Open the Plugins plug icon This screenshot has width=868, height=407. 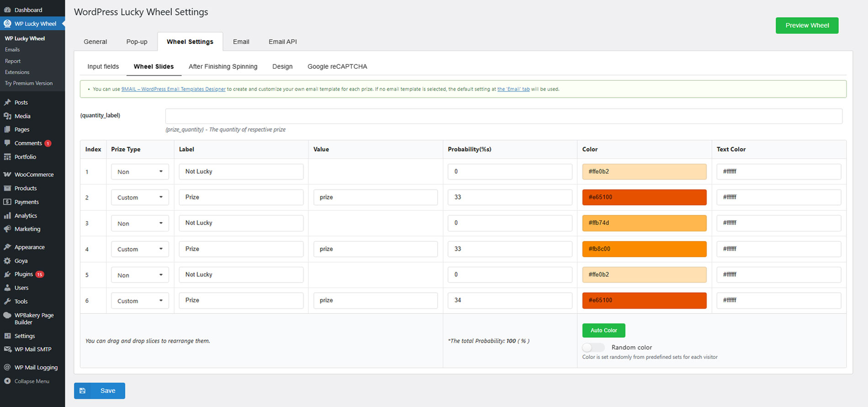pyautogui.click(x=7, y=274)
